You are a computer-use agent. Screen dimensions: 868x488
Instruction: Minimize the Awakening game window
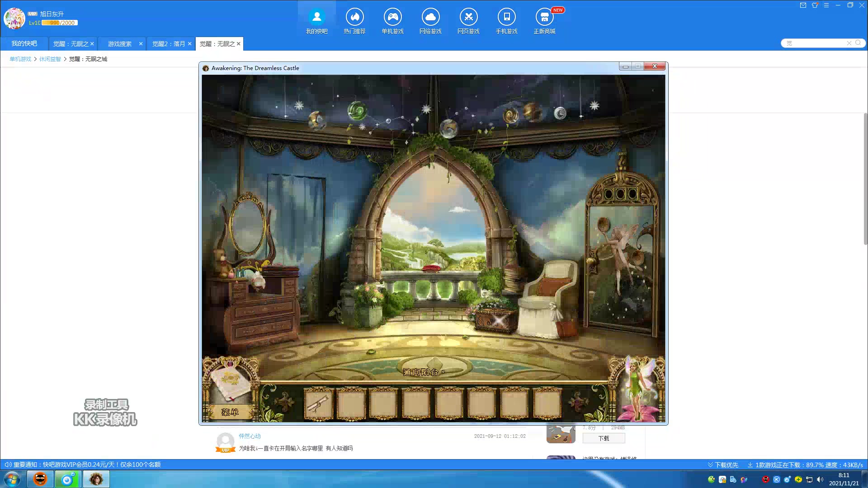point(625,66)
